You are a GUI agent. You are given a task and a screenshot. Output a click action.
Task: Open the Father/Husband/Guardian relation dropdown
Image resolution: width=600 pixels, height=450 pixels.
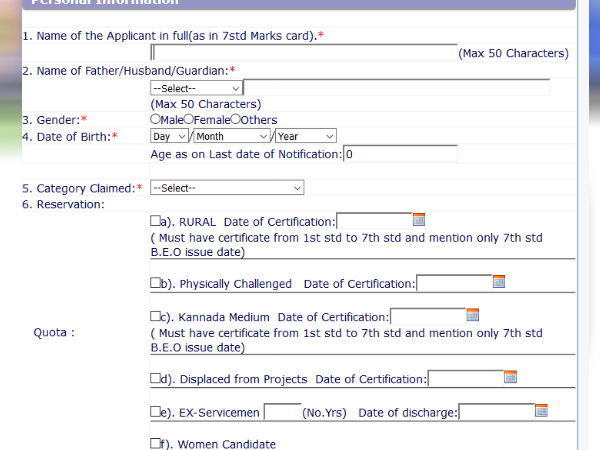coord(196,88)
